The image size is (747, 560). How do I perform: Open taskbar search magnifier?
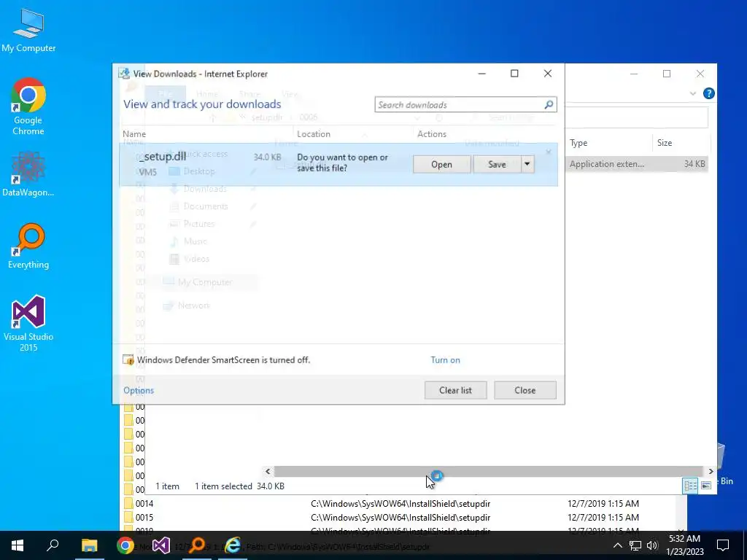pos(53,545)
